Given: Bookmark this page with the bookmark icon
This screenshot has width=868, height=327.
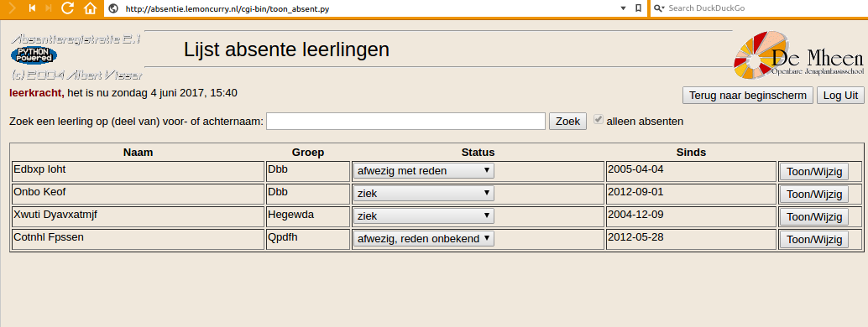Looking at the screenshot, I should [638, 8].
